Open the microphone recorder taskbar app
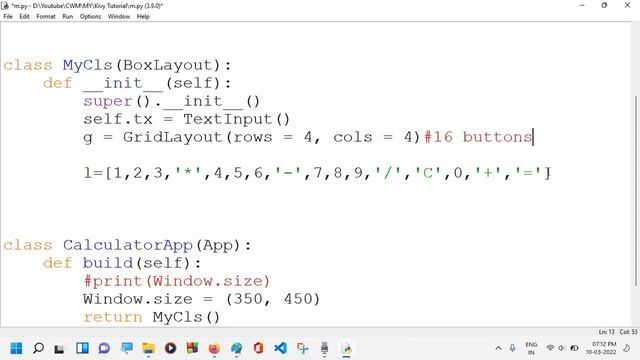The image size is (640, 360). [x=324, y=348]
